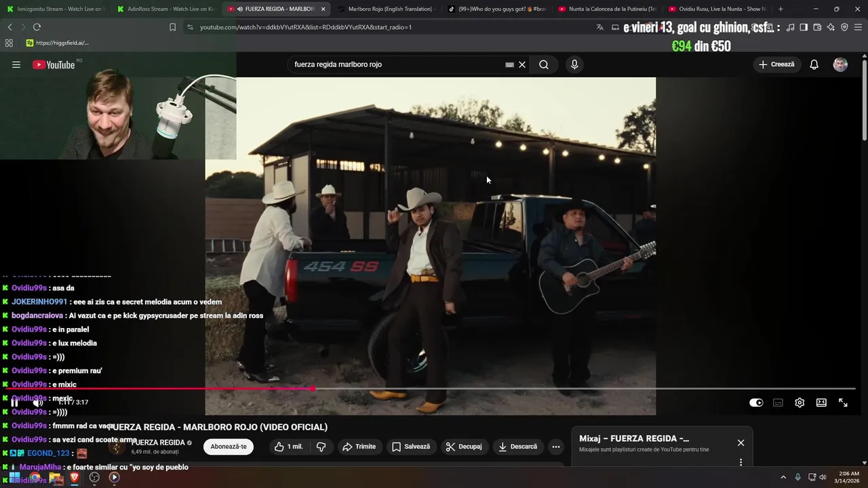Open OBS Studio from the taskbar
Image resolution: width=868 pixels, height=488 pixels.
click(94, 477)
